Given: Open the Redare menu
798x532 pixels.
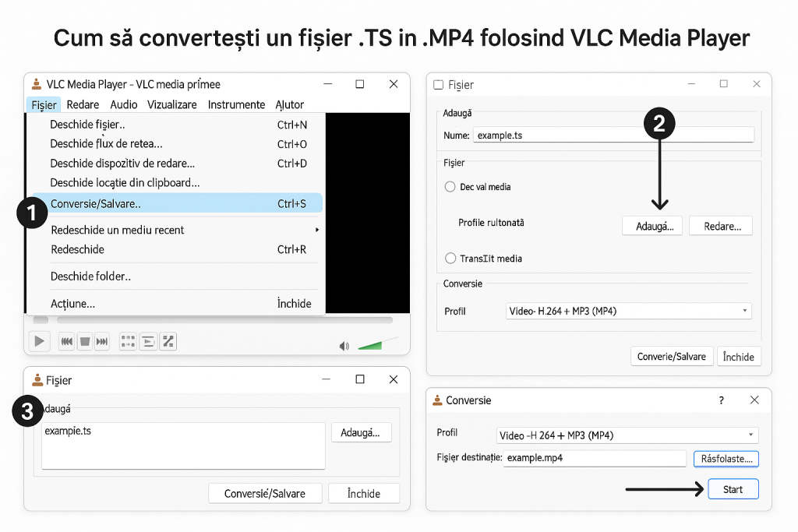Looking at the screenshot, I should click(83, 105).
